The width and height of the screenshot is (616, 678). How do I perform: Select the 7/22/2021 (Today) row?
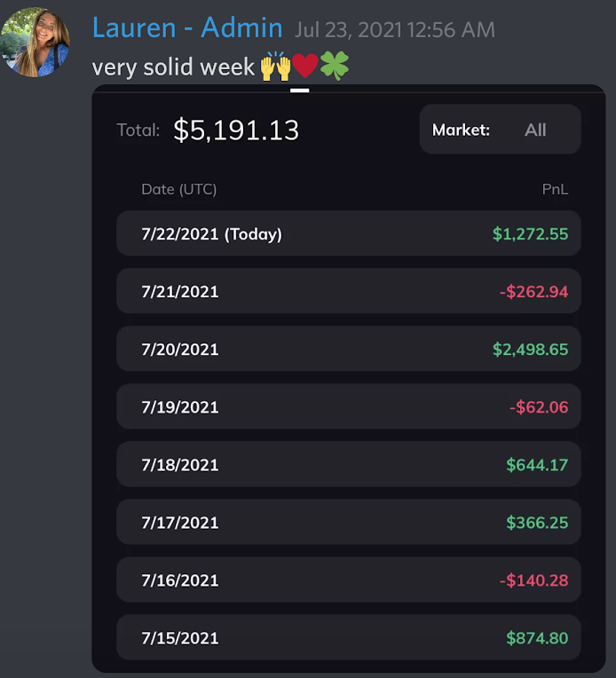pos(349,233)
